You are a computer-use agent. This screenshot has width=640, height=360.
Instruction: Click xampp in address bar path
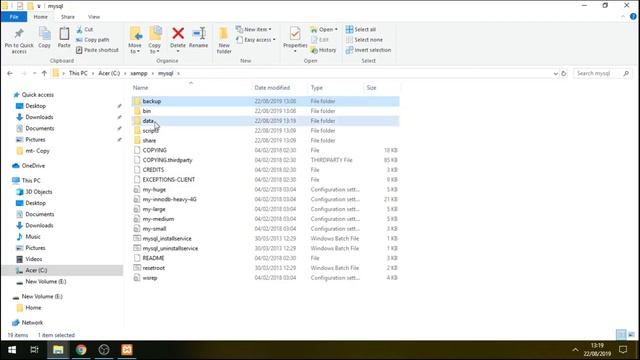coord(139,73)
